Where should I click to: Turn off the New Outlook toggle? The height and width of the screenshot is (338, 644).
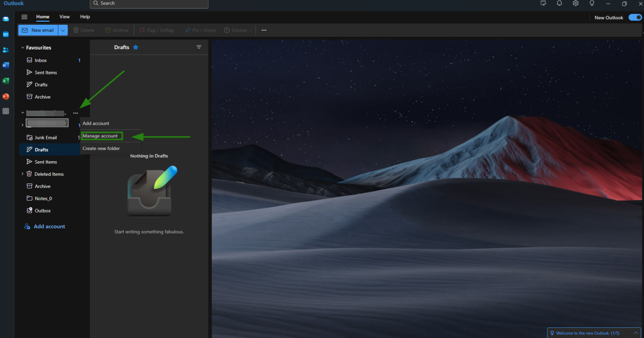click(635, 17)
